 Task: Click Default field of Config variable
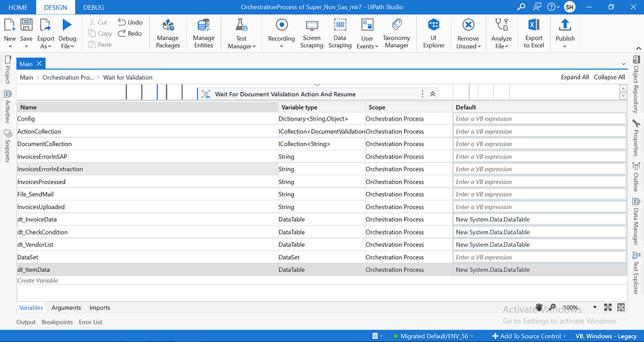pyautogui.click(x=539, y=119)
